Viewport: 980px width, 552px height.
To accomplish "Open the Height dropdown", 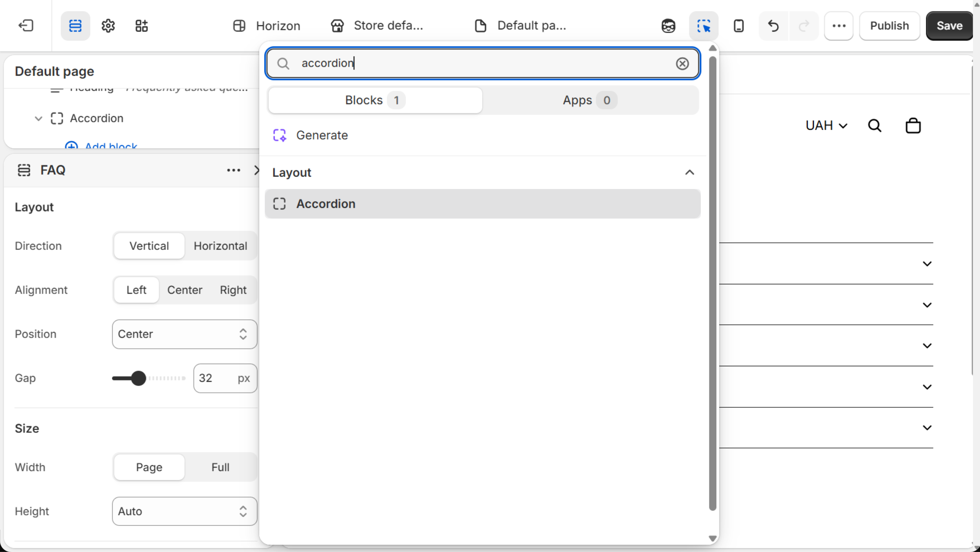I will (185, 511).
